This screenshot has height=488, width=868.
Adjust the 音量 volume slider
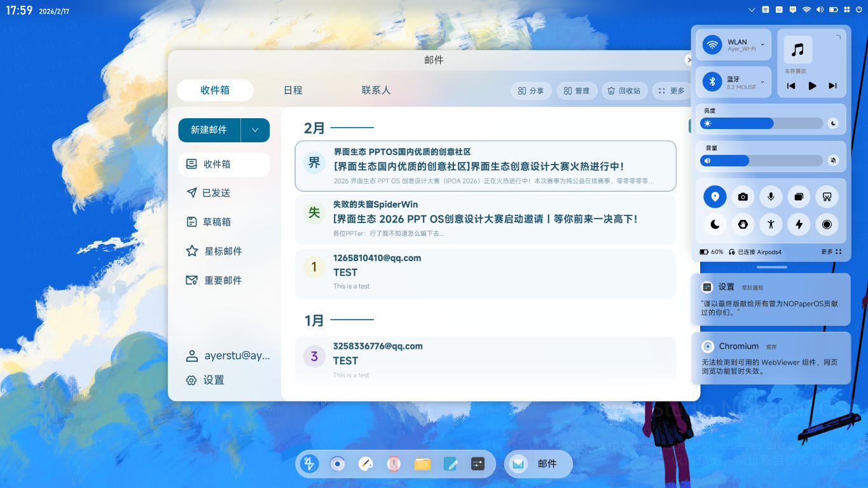pyautogui.click(x=761, y=161)
